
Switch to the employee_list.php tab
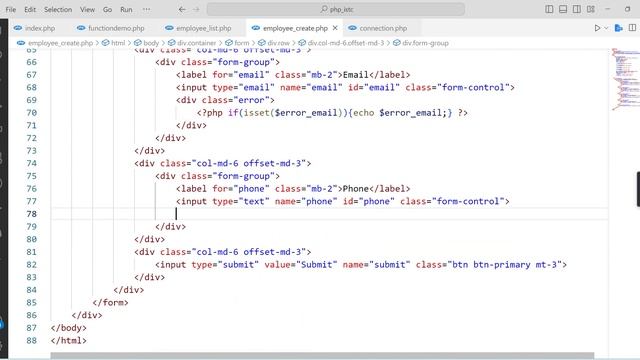tap(203, 28)
